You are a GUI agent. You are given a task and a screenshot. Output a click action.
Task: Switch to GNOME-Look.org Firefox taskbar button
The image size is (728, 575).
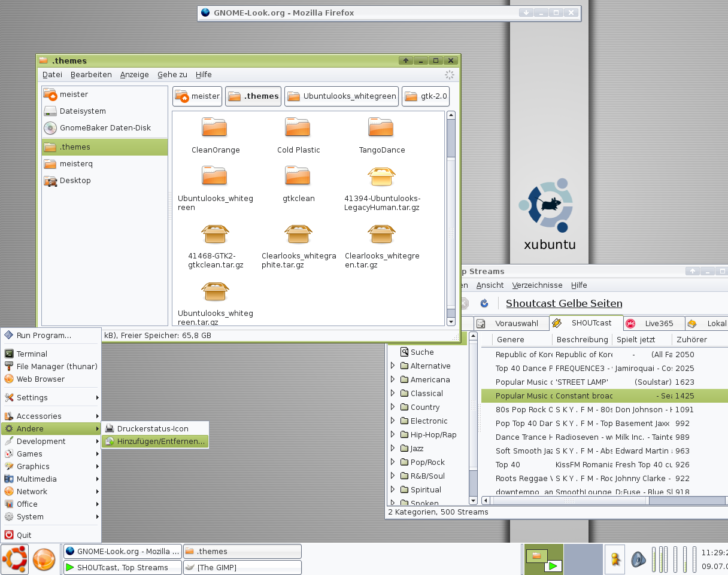123,551
